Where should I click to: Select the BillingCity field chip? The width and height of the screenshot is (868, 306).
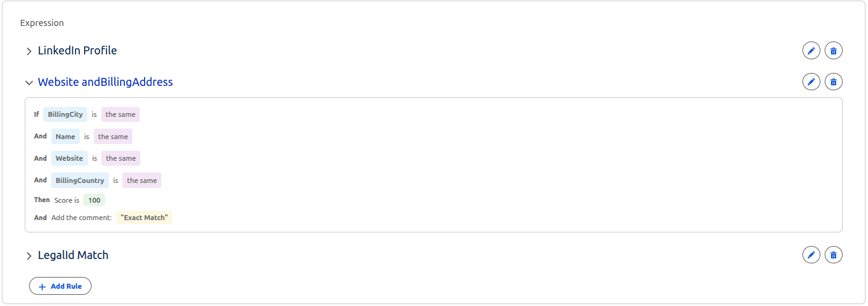65,114
